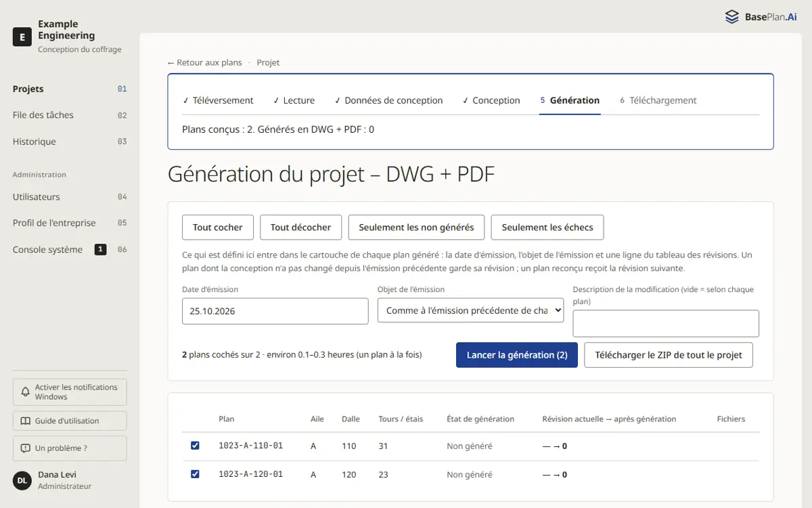Toggle the checkbox for plan 1023-A-120-01

coord(195,474)
